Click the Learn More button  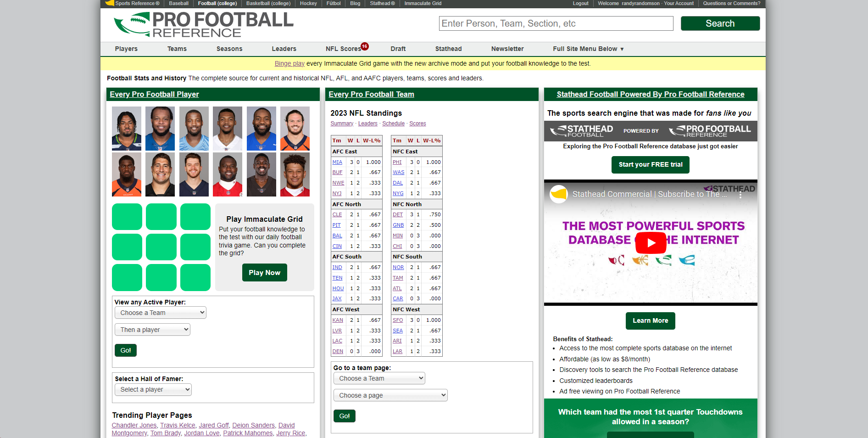(x=651, y=321)
